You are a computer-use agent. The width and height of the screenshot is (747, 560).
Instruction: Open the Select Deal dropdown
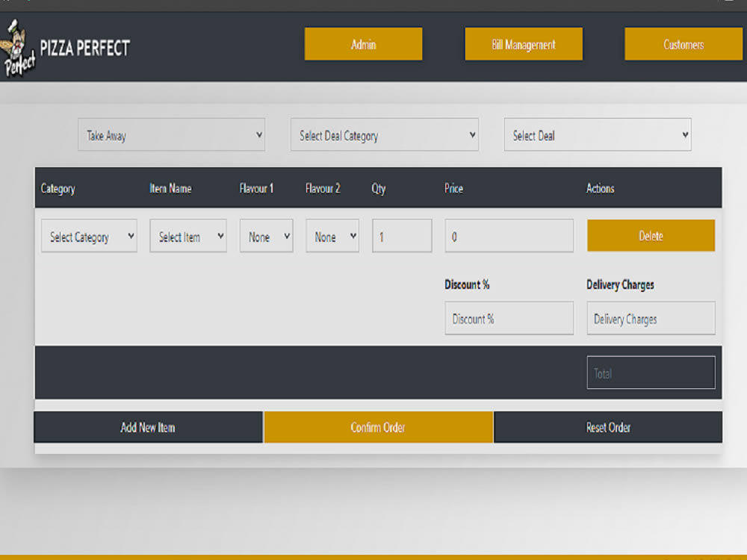tap(598, 134)
